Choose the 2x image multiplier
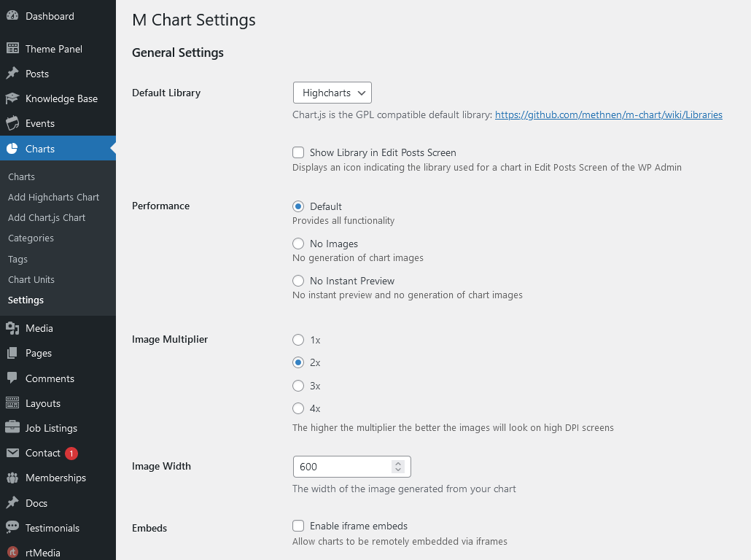 (x=298, y=362)
